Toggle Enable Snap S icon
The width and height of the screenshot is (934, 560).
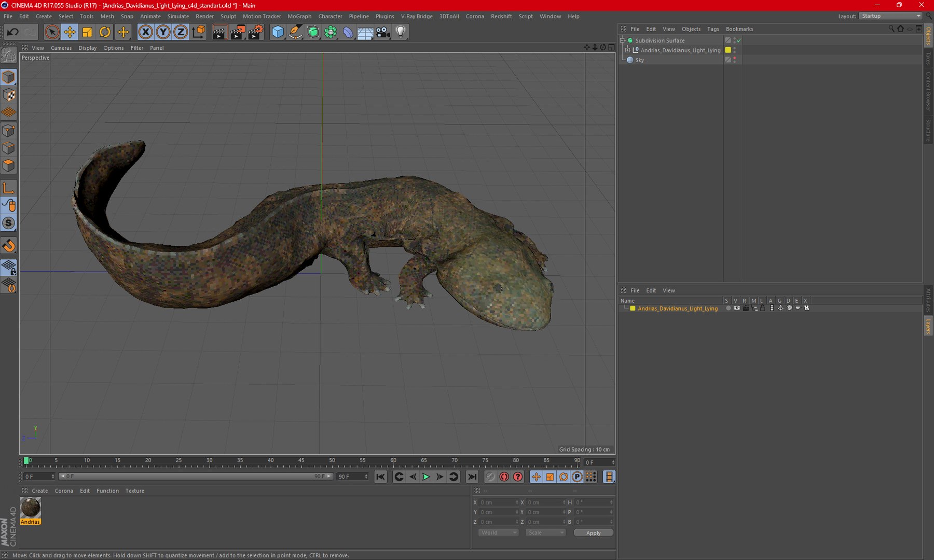click(x=9, y=223)
